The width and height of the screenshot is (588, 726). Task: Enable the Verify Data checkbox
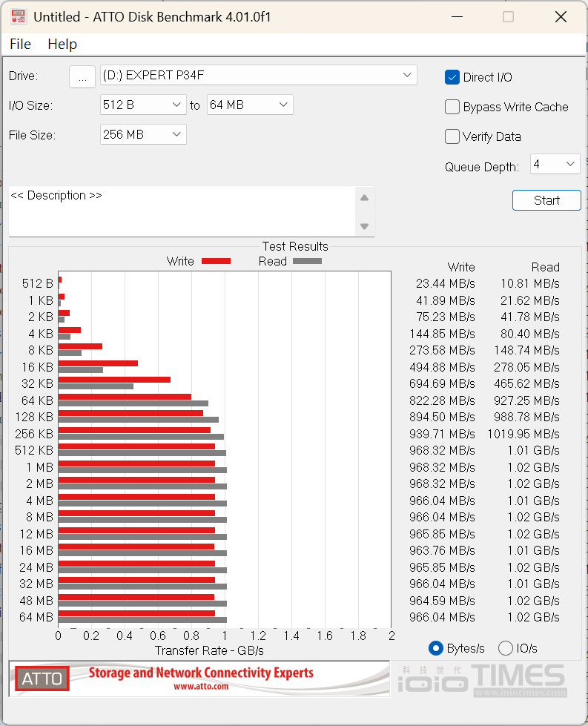coord(452,136)
